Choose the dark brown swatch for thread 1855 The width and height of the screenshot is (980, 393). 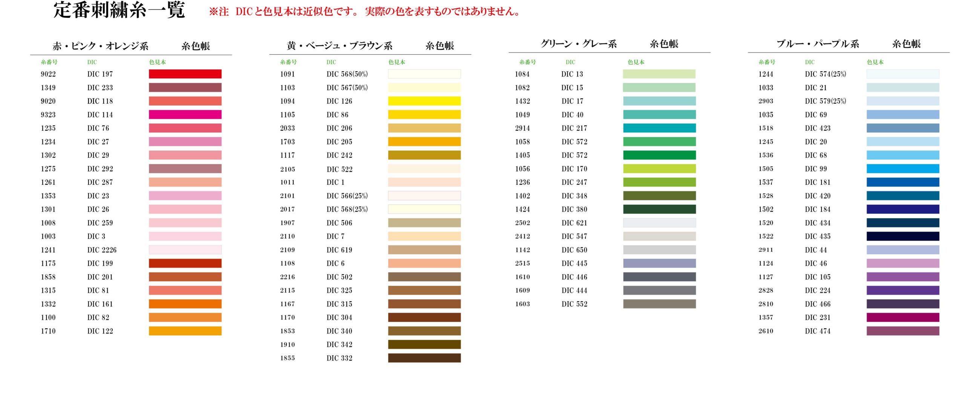(x=424, y=358)
